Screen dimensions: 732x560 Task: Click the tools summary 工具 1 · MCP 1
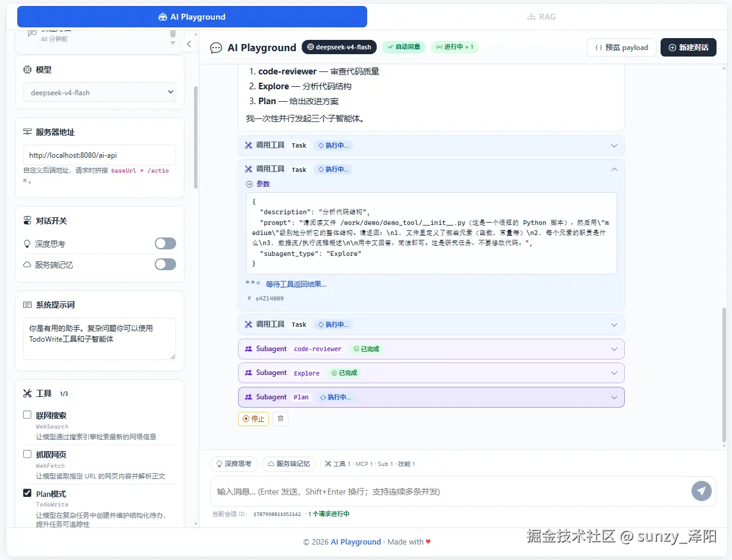[x=370, y=464]
